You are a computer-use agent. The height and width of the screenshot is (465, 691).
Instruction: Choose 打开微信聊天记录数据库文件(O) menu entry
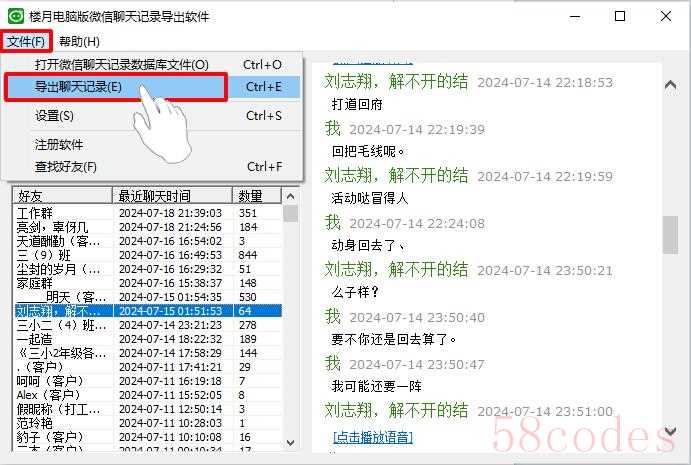152,64
